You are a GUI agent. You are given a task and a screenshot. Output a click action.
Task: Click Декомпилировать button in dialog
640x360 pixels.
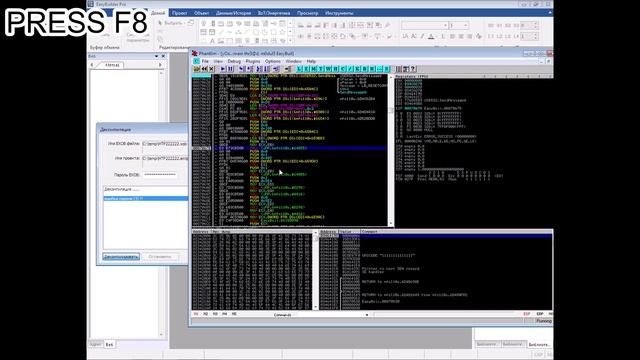(121, 257)
